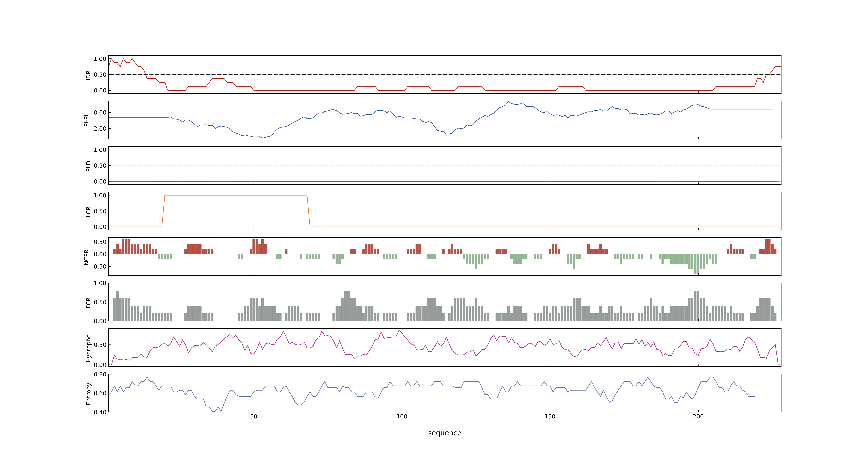
Task: Select the LCR y-axis label
Action: tap(88, 211)
